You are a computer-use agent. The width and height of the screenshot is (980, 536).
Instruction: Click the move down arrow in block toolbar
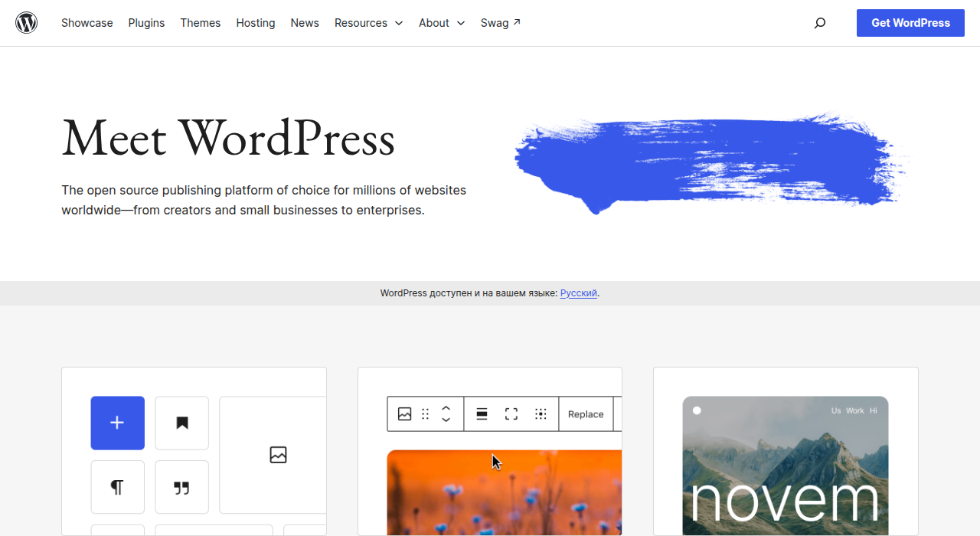point(446,420)
